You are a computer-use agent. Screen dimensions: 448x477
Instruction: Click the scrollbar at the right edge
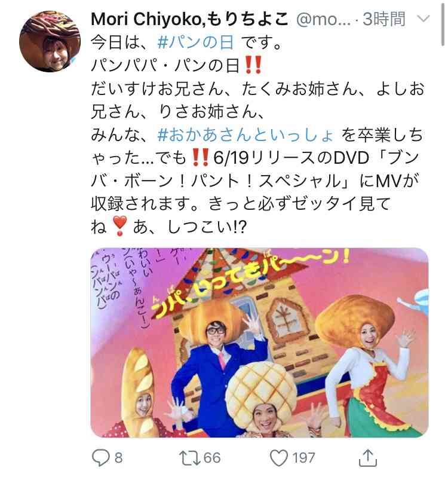tap(443, 23)
